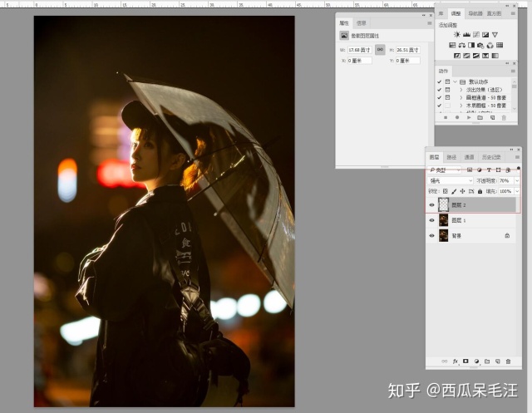Collapse the default actions set
Viewport: 532px width, 413px height.
click(455, 81)
